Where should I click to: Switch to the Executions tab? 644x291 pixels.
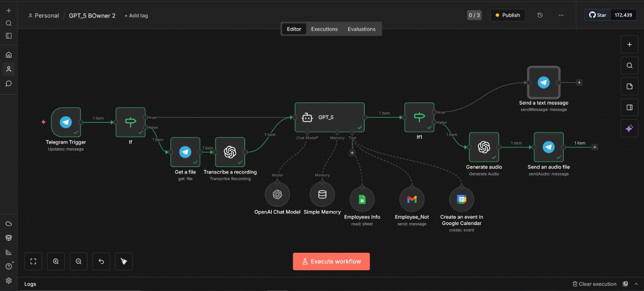coord(324,29)
